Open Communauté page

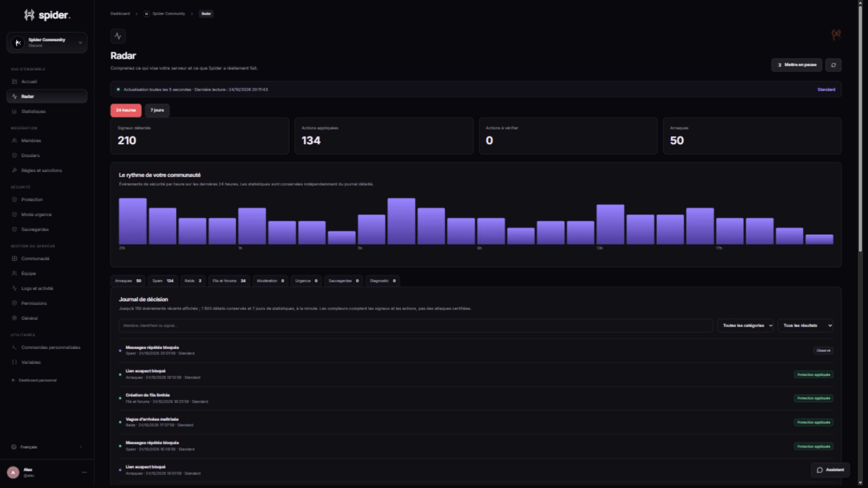pyautogui.click(x=47, y=258)
